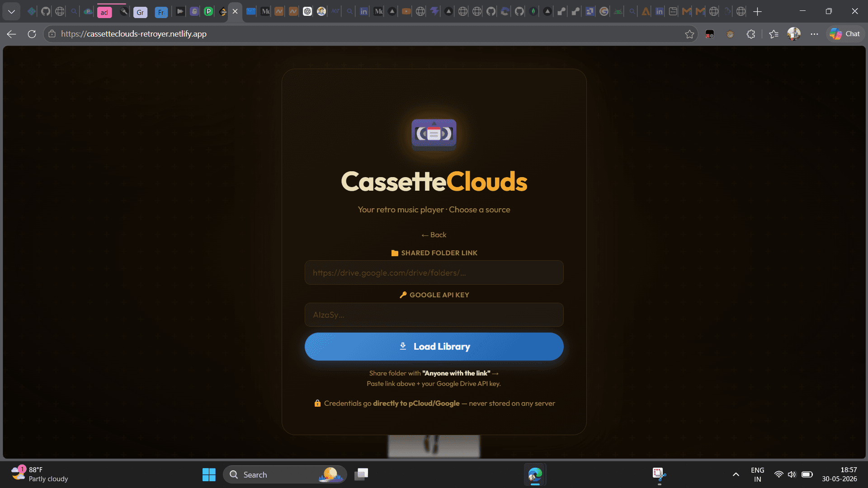Viewport: 868px width, 488px height.
Task: Open the battery status tray icon
Action: pyautogui.click(x=807, y=474)
